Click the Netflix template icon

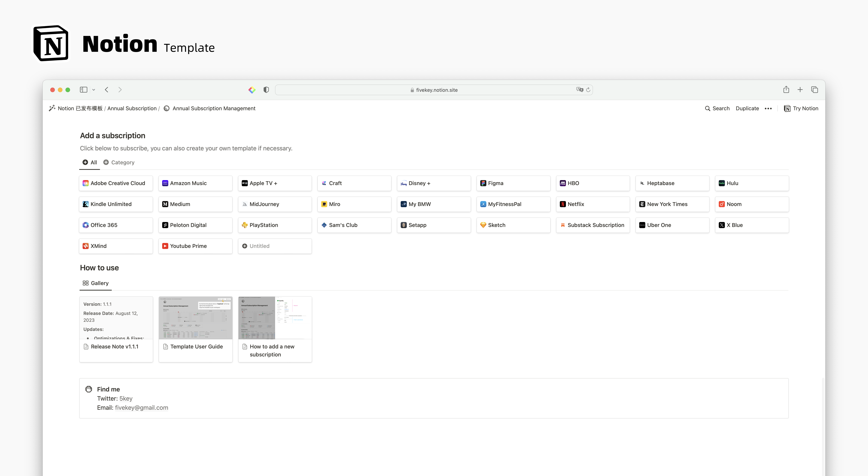[x=563, y=204]
